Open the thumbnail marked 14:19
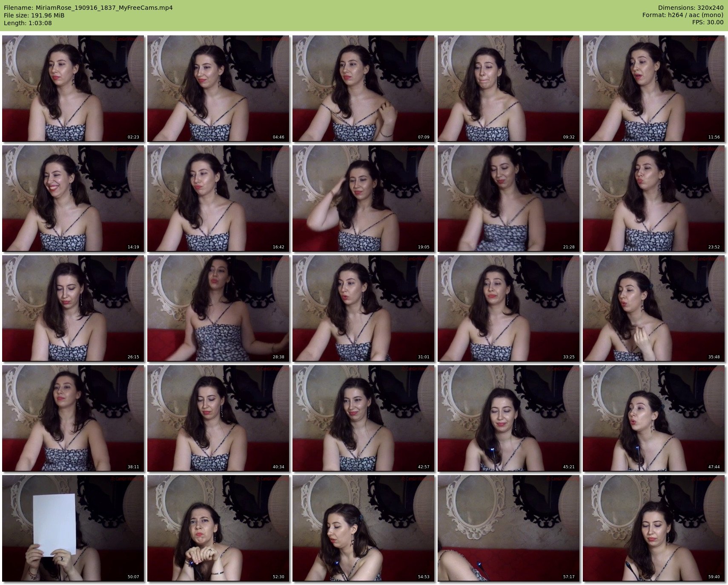This screenshot has height=585, width=728. [73, 198]
